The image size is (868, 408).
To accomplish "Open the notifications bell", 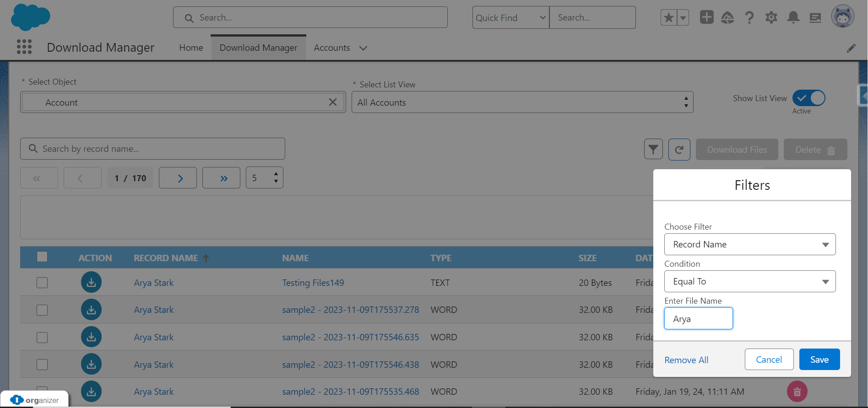I will pyautogui.click(x=793, y=18).
